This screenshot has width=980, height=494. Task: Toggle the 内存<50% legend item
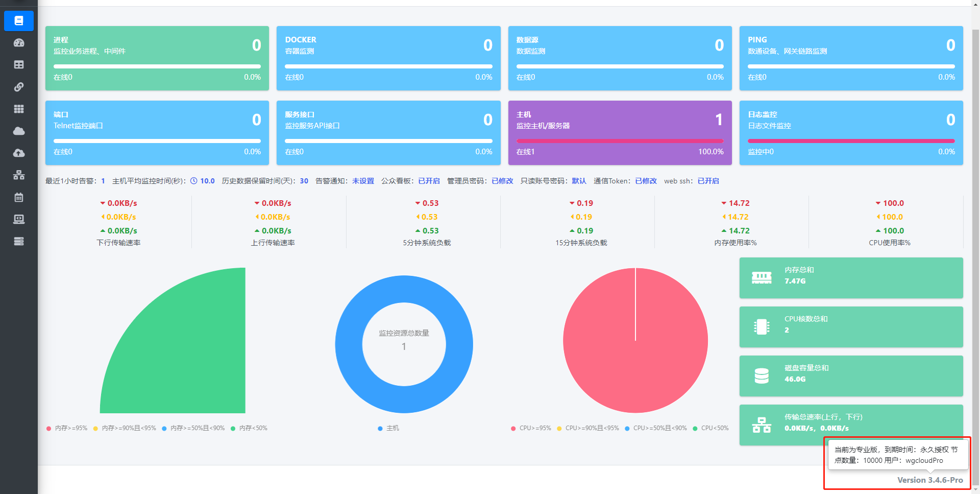point(249,428)
